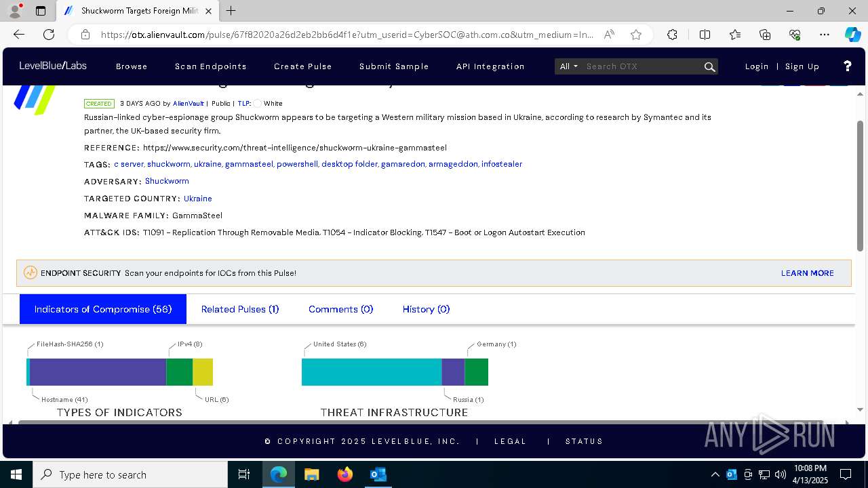Open Submit Sample page
This screenshot has height=488, width=868.
click(x=394, y=66)
